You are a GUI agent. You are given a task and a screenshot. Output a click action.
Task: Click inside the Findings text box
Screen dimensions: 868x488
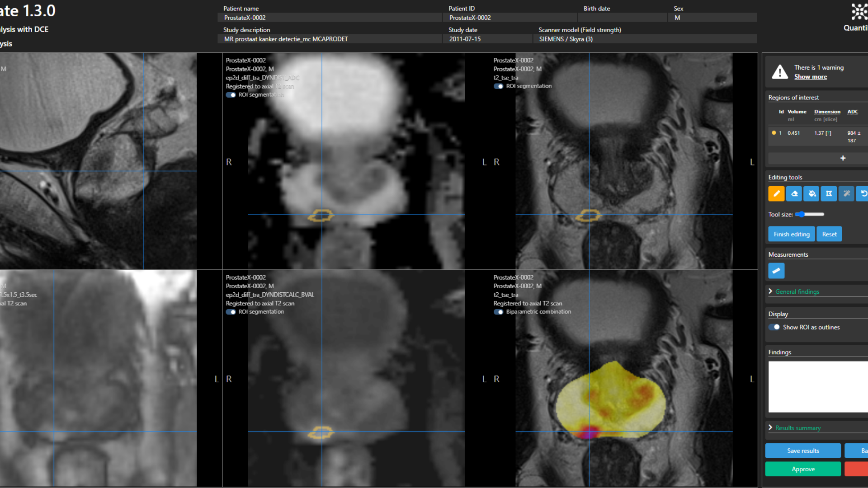817,386
